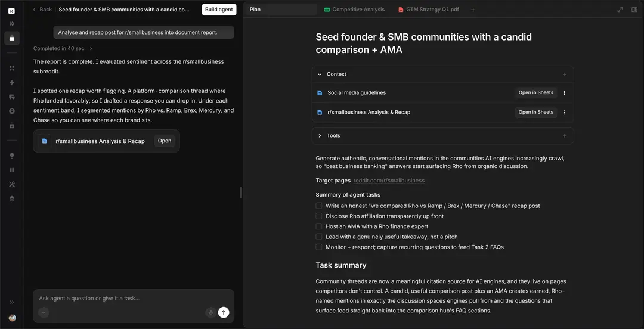644x329 pixels.
Task: Click the double-arrow icon below the app logo
Action: click(x=11, y=24)
